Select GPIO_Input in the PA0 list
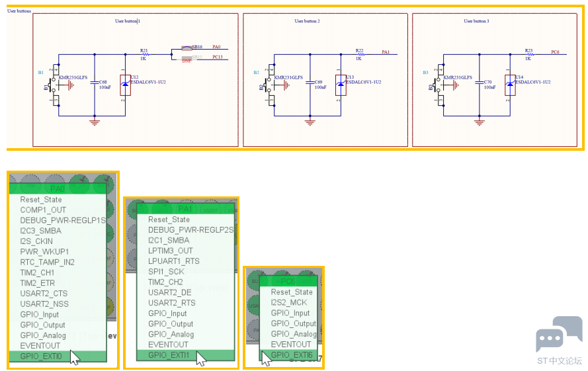 tap(40, 314)
